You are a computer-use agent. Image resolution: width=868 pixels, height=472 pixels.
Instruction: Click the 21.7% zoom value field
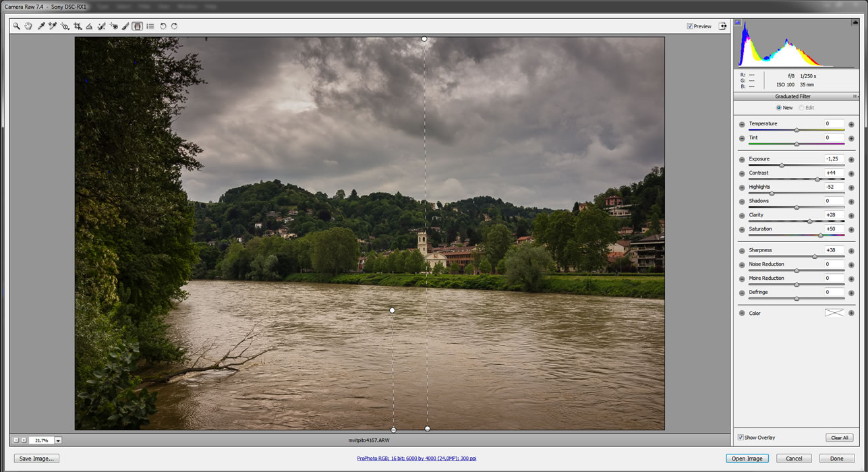point(41,440)
